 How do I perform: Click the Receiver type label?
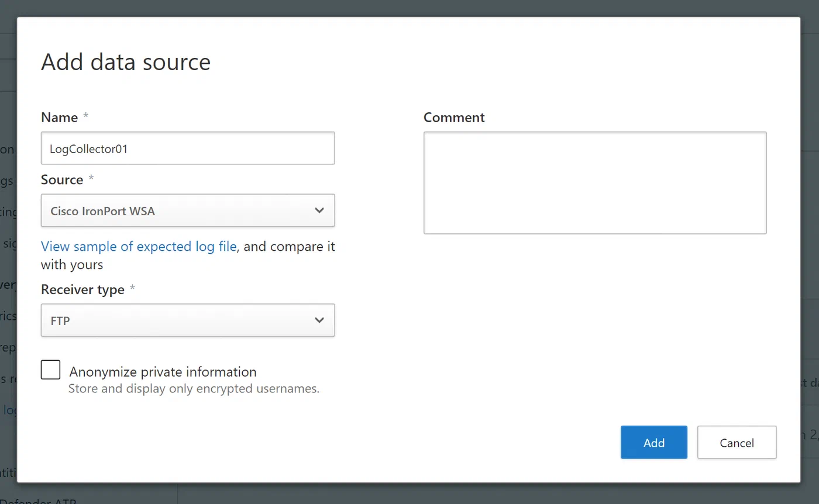[x=82, y=290]
